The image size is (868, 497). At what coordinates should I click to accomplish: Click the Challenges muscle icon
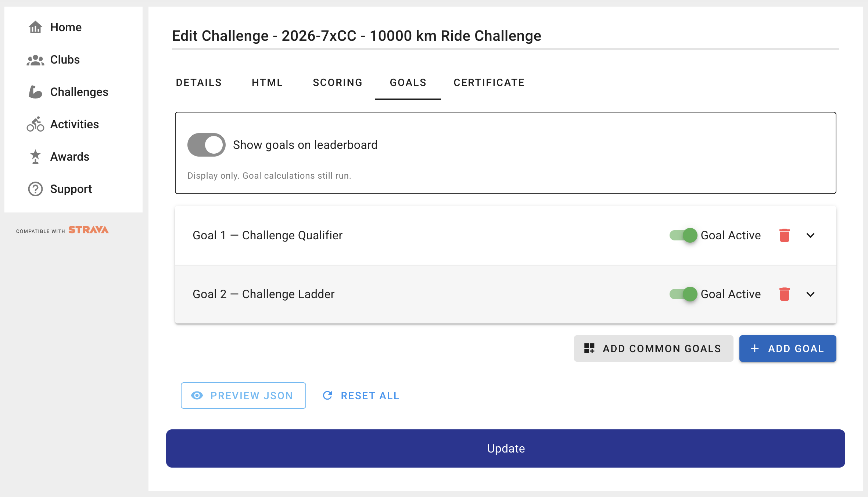click(35, 92)
